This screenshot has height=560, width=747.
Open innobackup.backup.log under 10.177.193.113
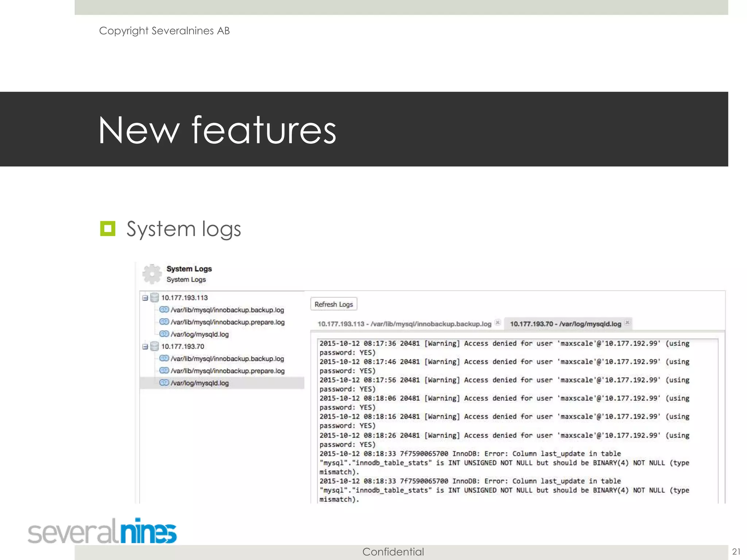(x=227, y=310)
